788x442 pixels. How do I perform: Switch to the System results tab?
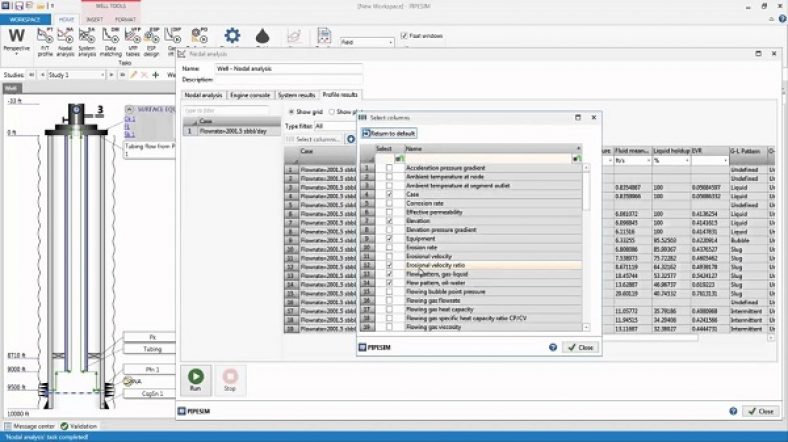click(x=297, y=95)
